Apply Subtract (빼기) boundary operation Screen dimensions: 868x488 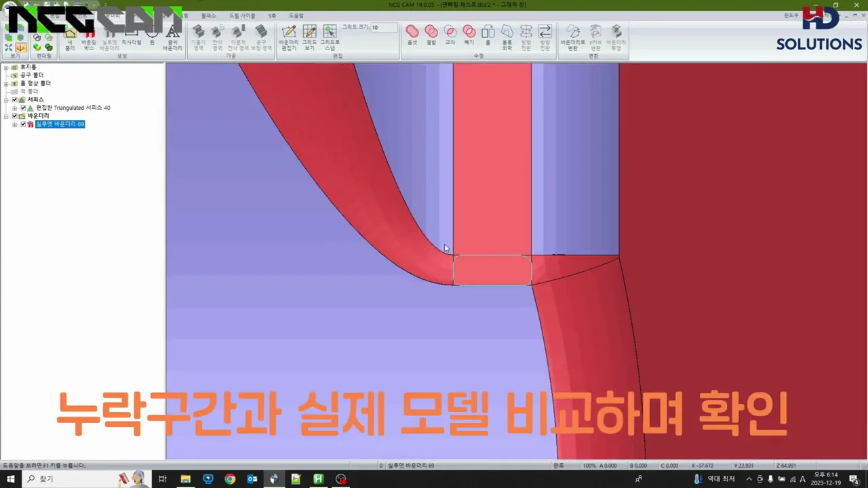[x=469, y=35]
